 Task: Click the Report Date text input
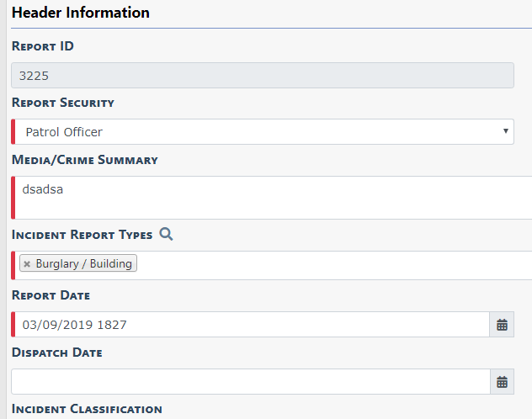[251, 325]
